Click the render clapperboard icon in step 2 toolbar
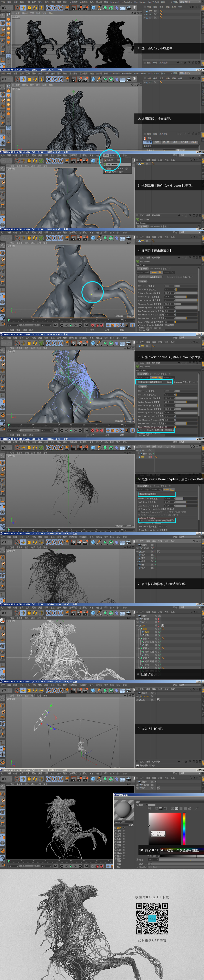Screen dimensions: 204x980 (x=74, y=79)
